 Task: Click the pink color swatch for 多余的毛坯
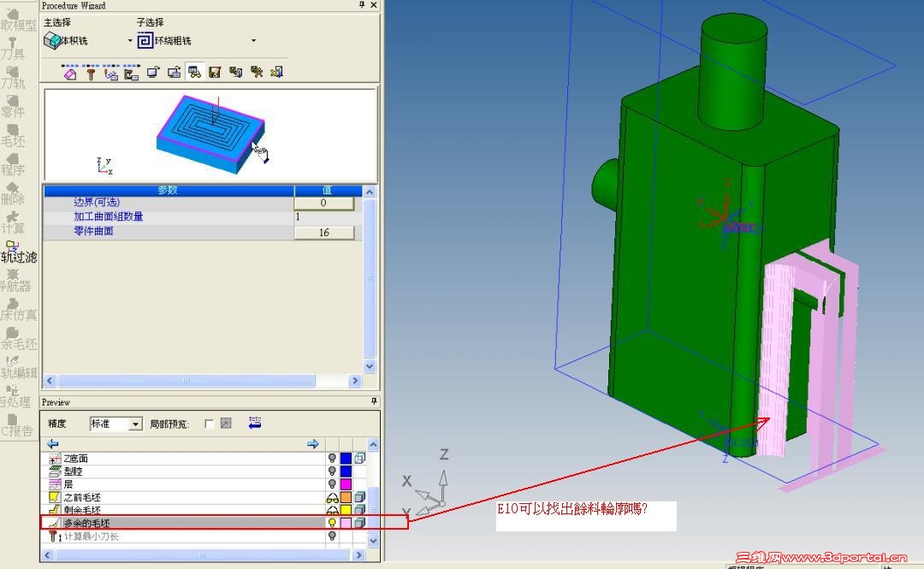[x=346, y=523]
